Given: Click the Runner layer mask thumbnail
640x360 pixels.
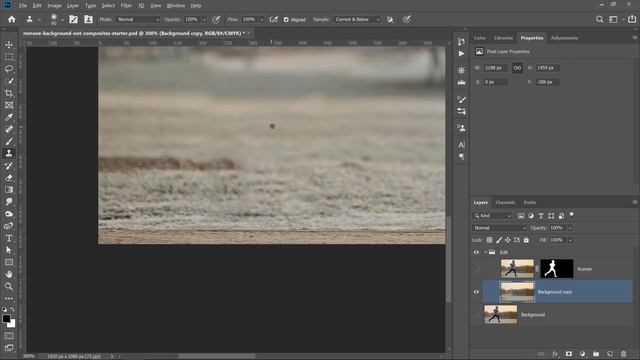Looking at the screenshot, I should (x=557, y=269).
